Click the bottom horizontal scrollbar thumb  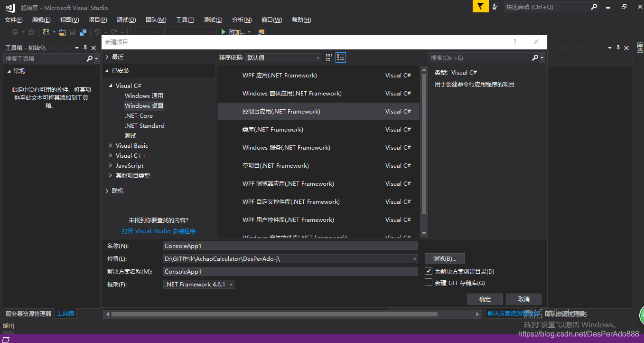[x=274, y=314]
